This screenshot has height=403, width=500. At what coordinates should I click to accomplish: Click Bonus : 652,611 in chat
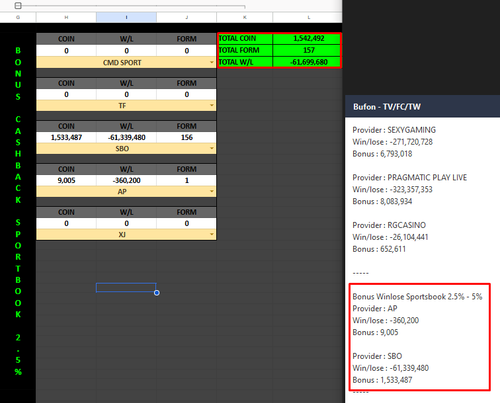pyautogui.click(x=379, y=249)
